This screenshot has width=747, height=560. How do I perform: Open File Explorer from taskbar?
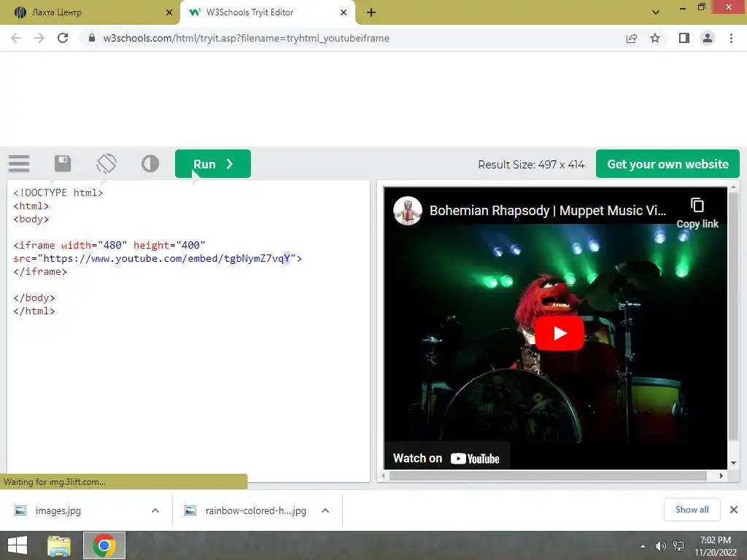59,545
